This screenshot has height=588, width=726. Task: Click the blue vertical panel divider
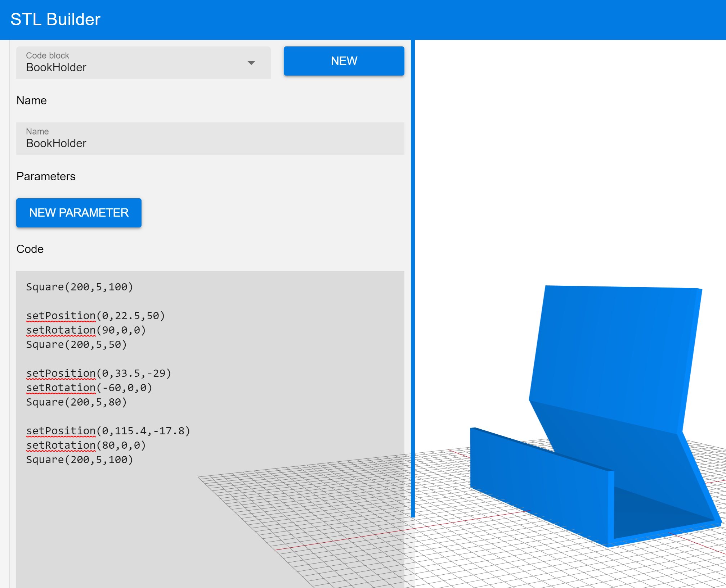pos(413,279)
